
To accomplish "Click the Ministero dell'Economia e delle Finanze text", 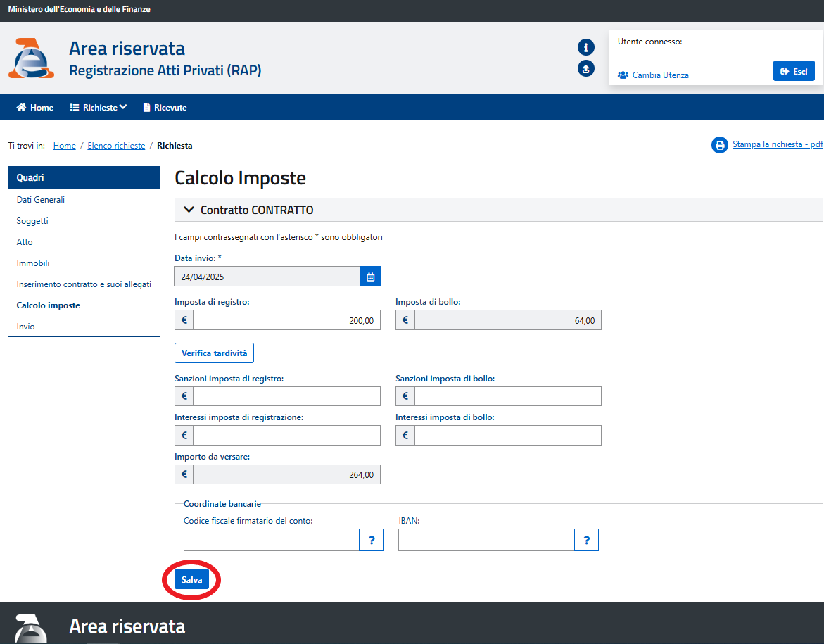I will click(80, 9).
